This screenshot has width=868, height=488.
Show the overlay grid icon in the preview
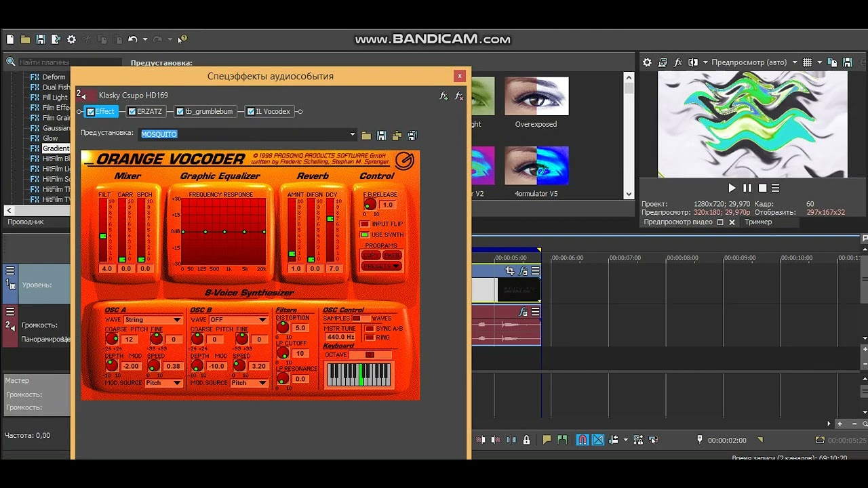pyautogui.click(x=807, y=62)
